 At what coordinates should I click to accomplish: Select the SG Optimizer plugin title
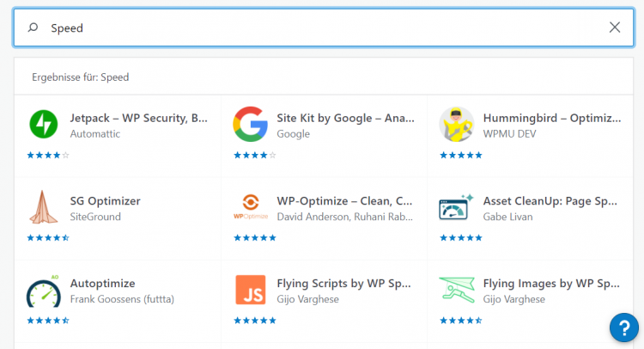point(105,201)
